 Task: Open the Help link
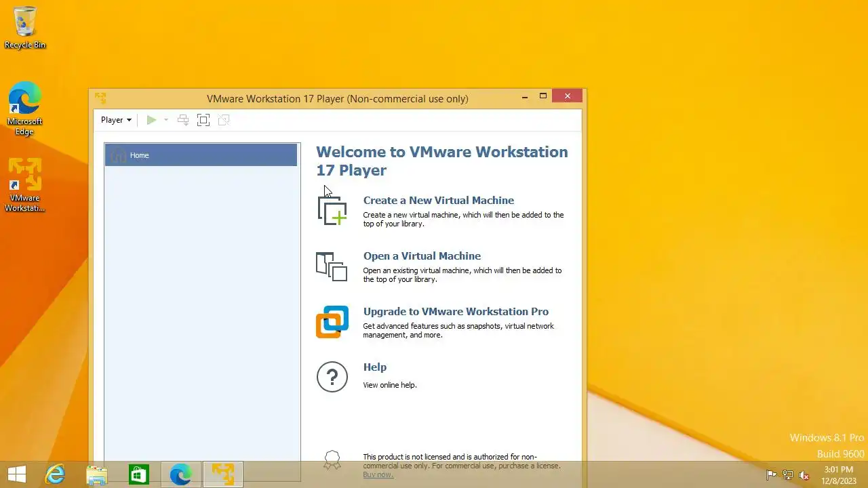pos(375,367)
